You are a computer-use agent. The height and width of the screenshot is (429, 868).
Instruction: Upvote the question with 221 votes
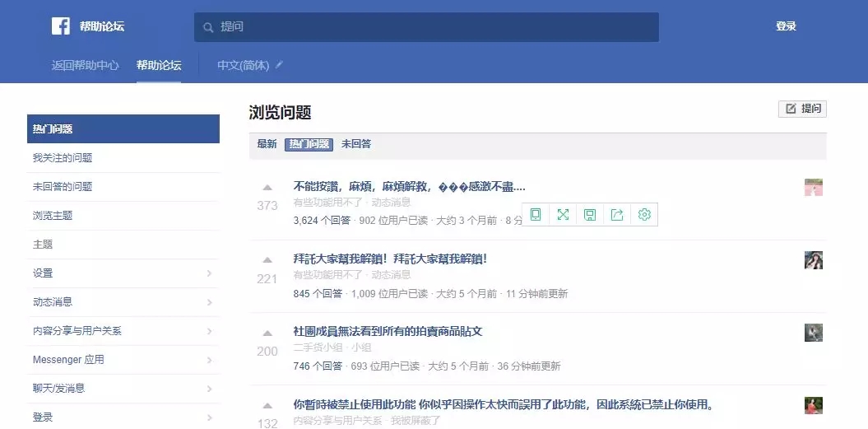(267, 260)
